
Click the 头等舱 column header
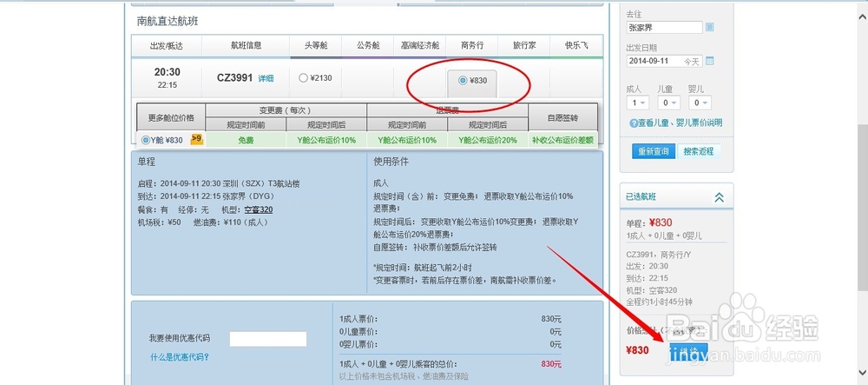click(x=316, y=46)
